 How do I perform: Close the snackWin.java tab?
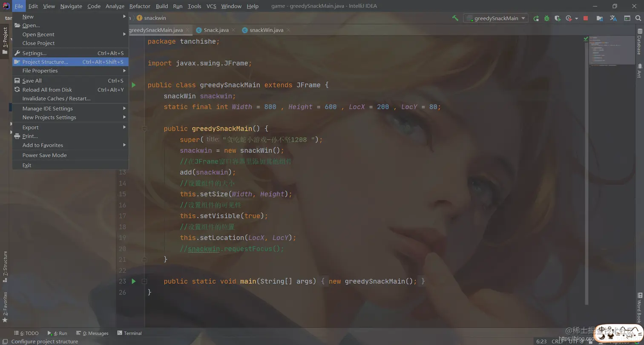point(288,30)
